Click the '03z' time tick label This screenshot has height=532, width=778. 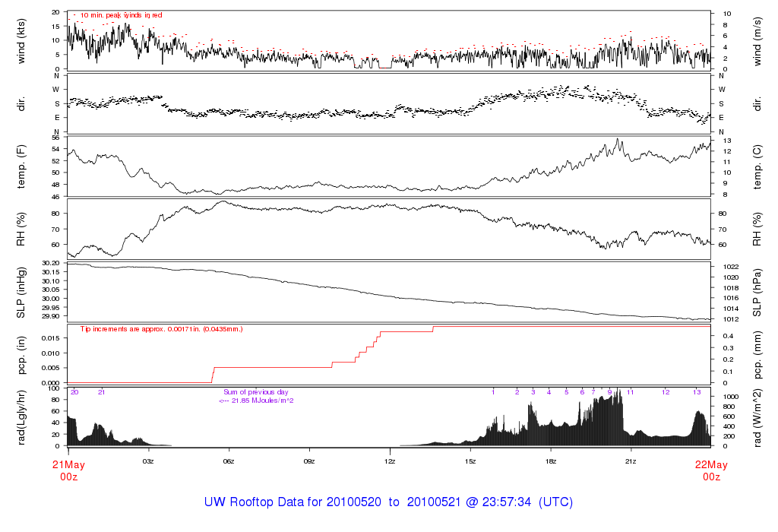[x=148, y=461]
